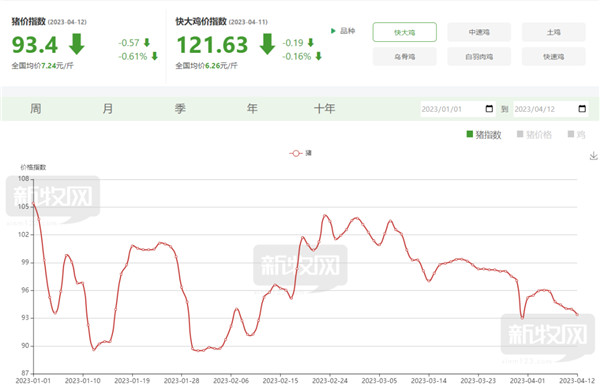Focus the 2023/04/12 end date field
Image resolution: width=600 pixels, height=392 pixels.
coord(551,109)
